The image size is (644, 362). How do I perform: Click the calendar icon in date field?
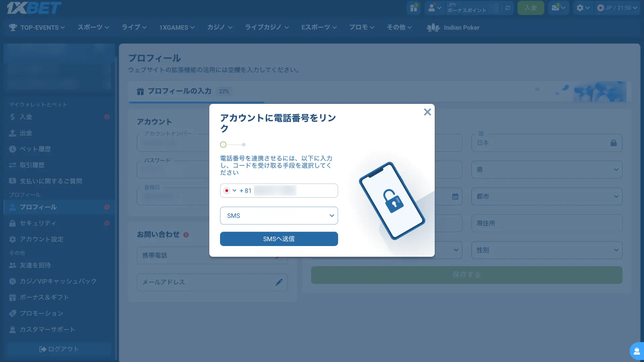coord(455,196)
